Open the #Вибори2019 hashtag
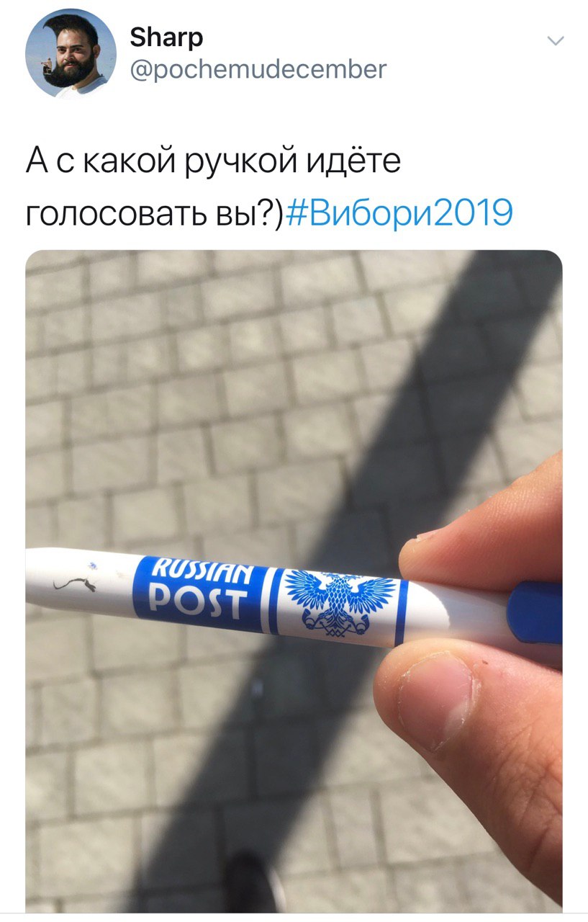 pyautogui.click(x=399, y=212)
